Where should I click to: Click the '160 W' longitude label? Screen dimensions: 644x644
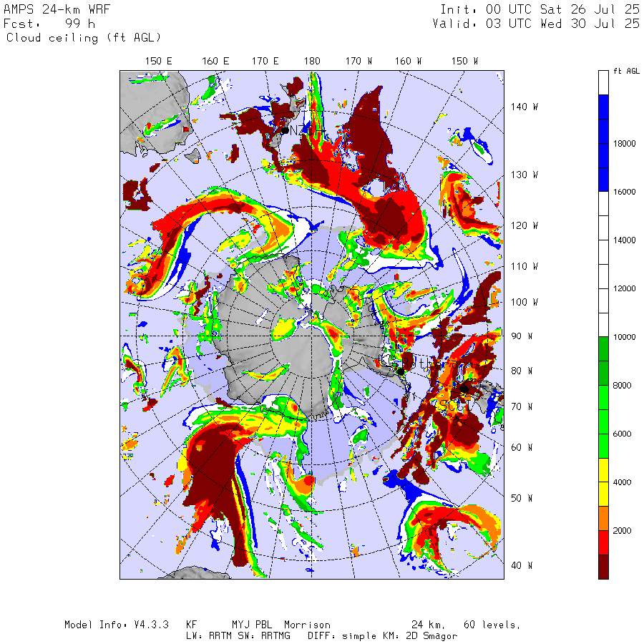408,62
